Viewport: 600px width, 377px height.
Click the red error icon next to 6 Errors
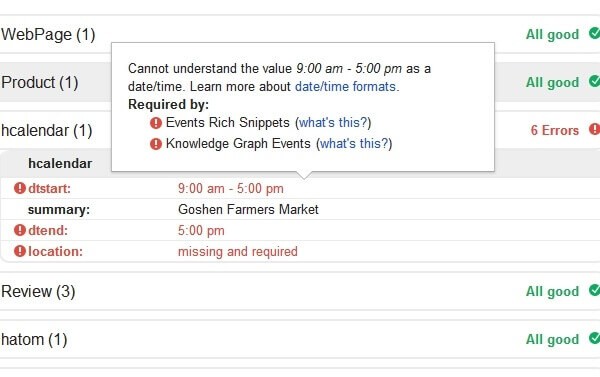click(x=594, y=129)
